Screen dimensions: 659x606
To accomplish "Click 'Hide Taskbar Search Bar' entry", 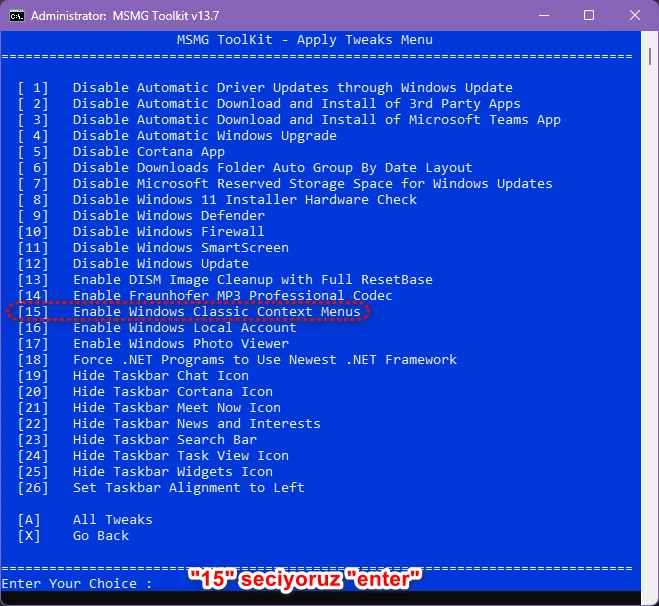I will [165, 439].
